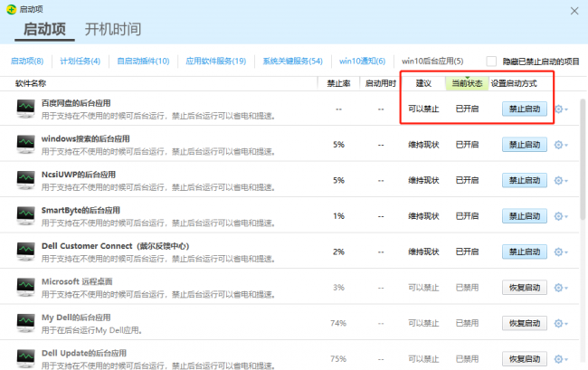
Task: Sort by the 建议 column header
Action: [x=423, y=83]
